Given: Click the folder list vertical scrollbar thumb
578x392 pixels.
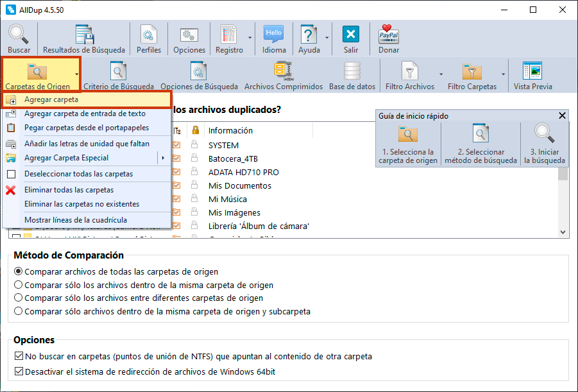Looking at the screenshot, I should click(x=563, y=173).
